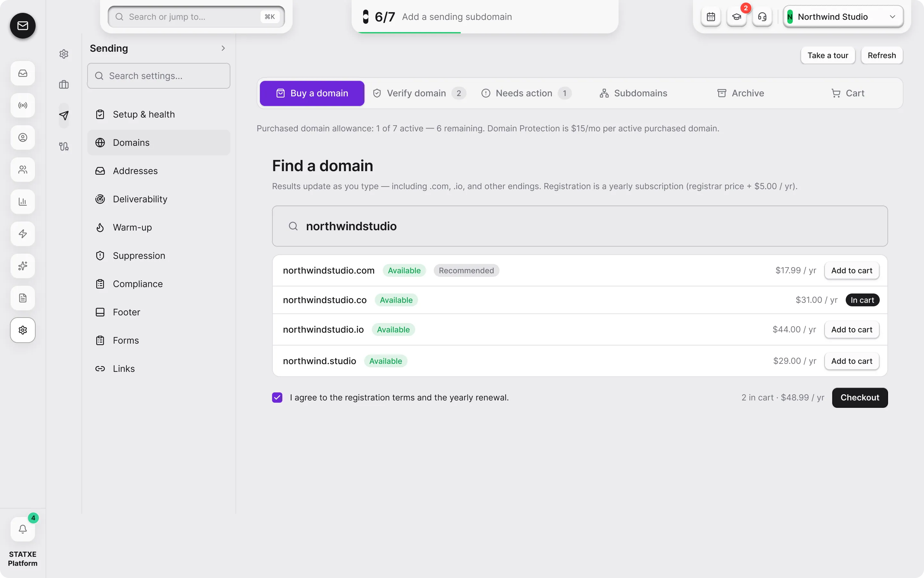Image resolution: width=924 pixels, height=578 pixels.
Task: Open the Cart tab
Action: pyautogui.click(x=848, y=93)
